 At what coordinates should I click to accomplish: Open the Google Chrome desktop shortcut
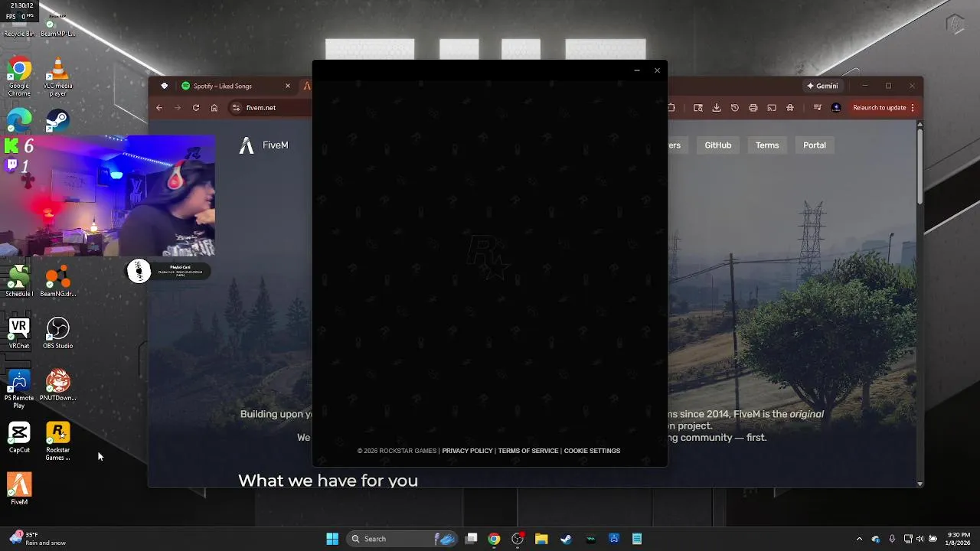19,77
